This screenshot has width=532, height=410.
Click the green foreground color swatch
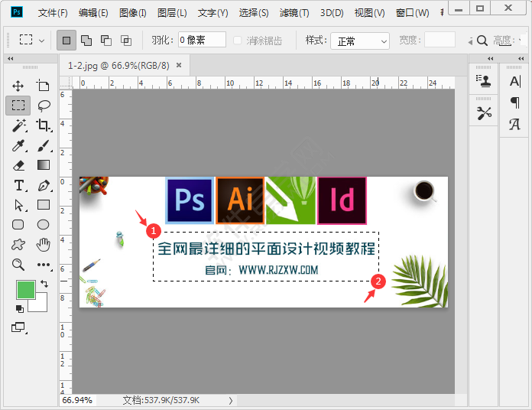[26, 290]
